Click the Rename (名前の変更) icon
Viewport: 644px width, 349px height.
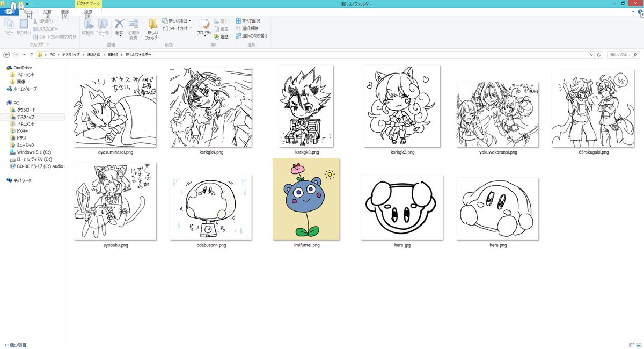(133, 24)
